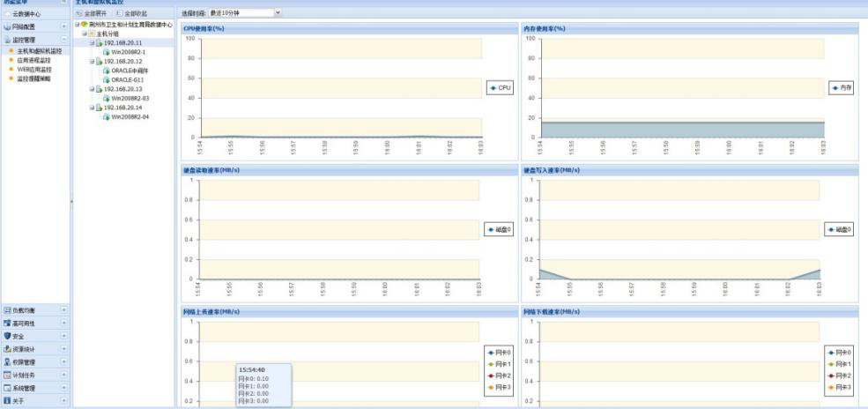Click the Win2008R2-1 virtual machine icon
Screen dimensions: 868x409
tap(107, 52)
